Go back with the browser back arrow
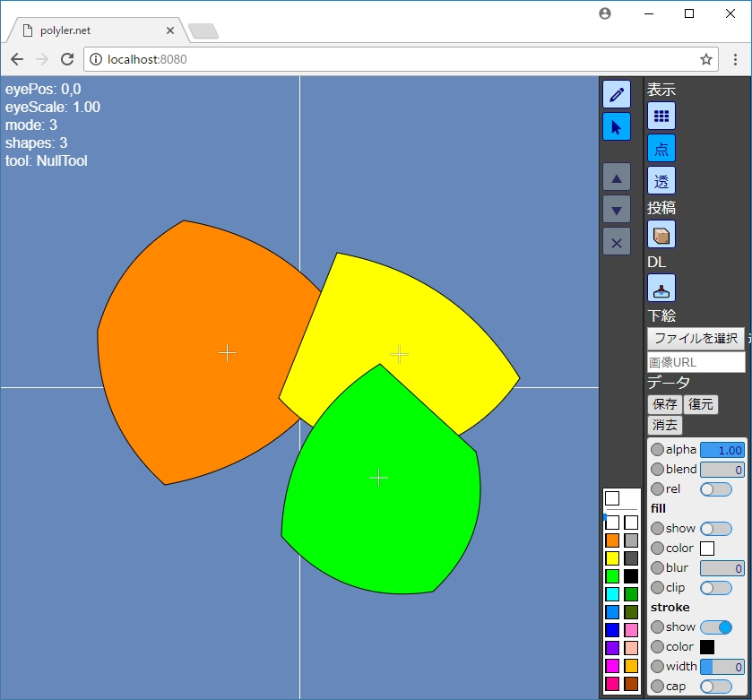Viewport: 752px width, 700px height. (x=17, y=59)
